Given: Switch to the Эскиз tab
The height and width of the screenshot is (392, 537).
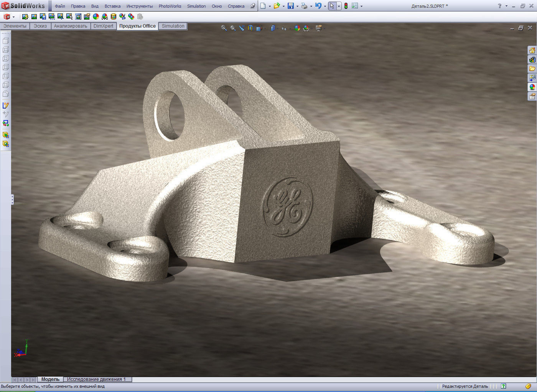Looking at the screenshot, I should click(40, 26).
